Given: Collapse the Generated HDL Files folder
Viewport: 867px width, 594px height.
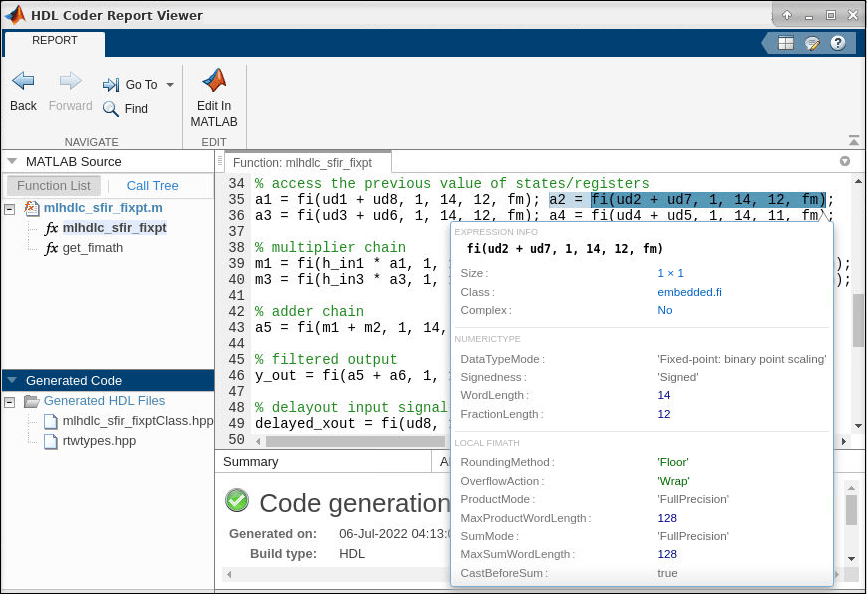Looking at the screenshot, I should click(x=9, y=401).
